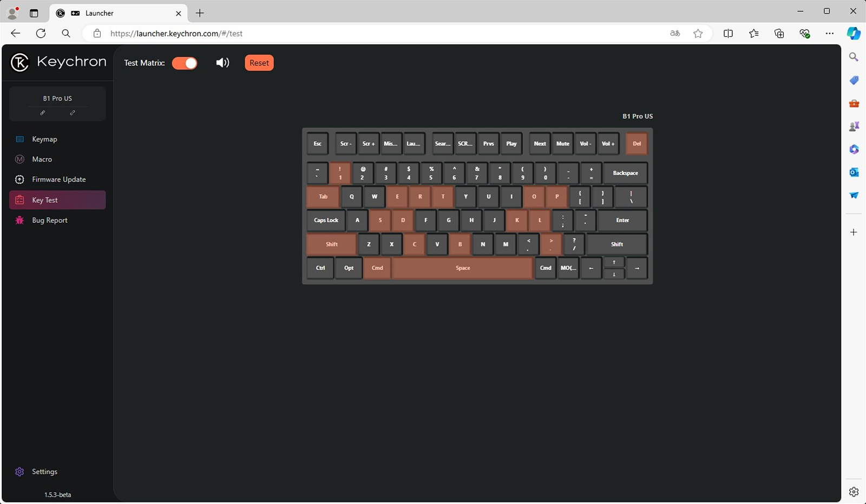Select the Launcher browser tab

click(118, 14)
